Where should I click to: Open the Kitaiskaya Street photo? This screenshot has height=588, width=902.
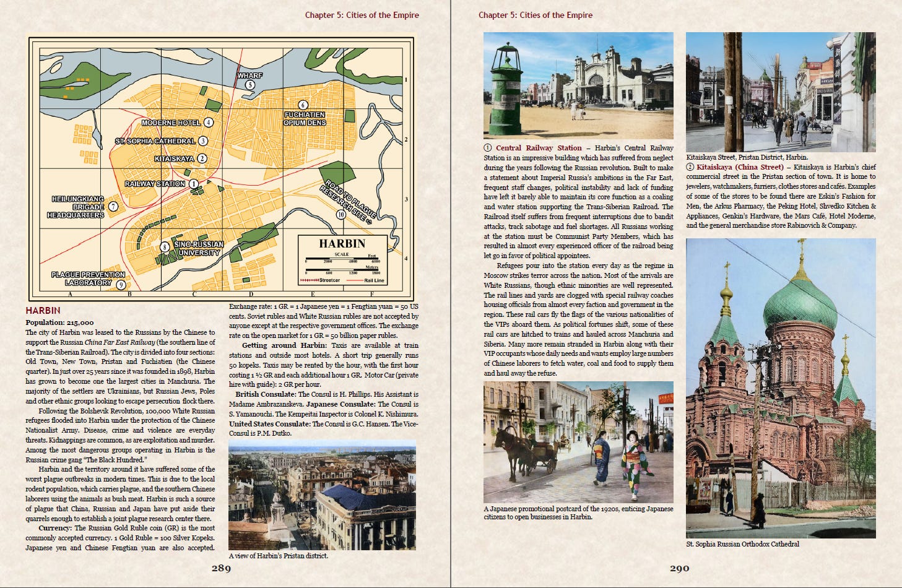[x=781, y=92]
